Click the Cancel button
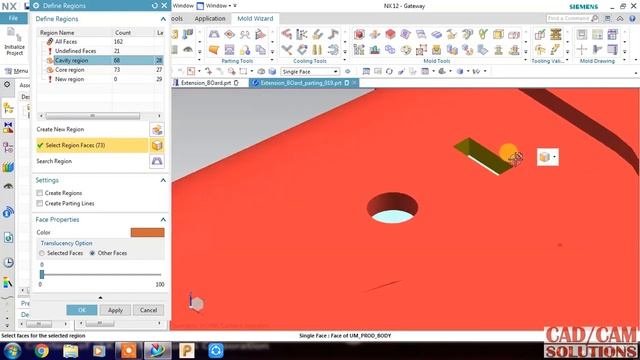 [x=149, y=310]
